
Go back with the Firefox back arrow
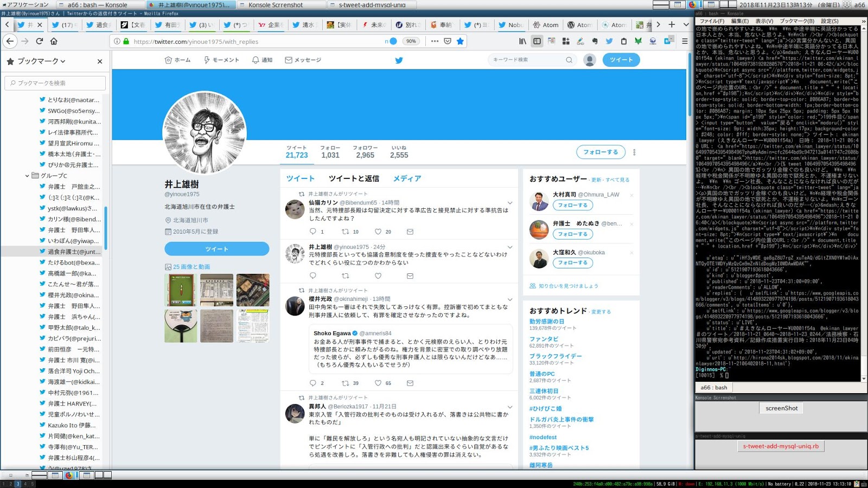(10, 41)
